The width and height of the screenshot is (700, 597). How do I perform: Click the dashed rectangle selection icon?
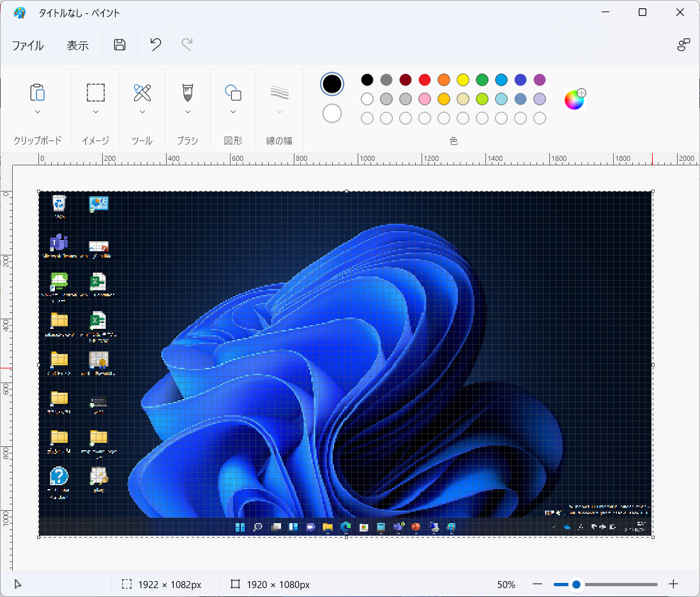coord(96,93)
